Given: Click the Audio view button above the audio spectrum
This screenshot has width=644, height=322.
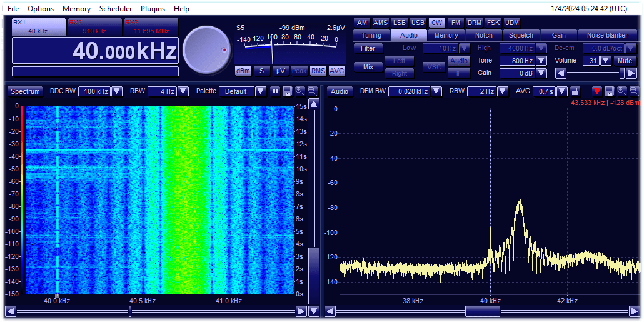Looking at the screenshot, I should 340,91.
